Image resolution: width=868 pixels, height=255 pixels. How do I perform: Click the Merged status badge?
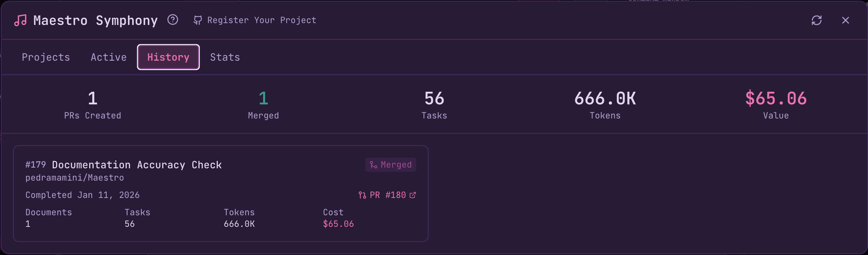point(390,164)
